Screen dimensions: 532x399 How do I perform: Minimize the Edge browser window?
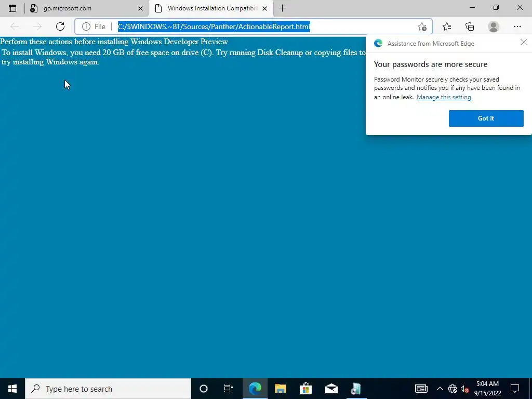point(472,7)
